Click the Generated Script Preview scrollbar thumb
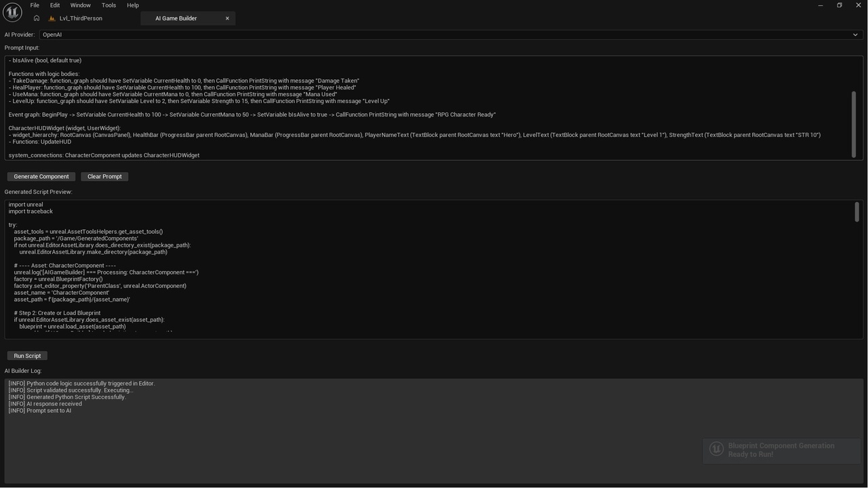Viewport: 868px width, 488px height. [x=856, y=212]
